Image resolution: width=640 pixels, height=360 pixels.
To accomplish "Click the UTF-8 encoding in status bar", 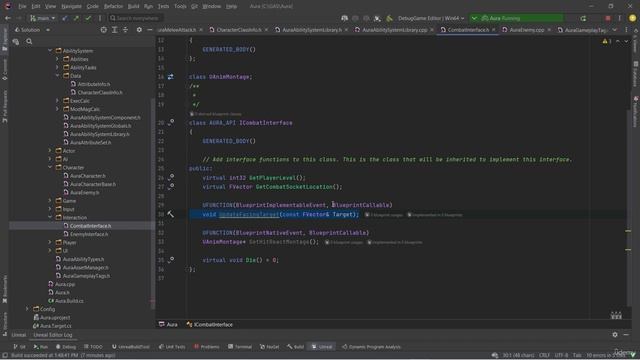I will 561,356.
